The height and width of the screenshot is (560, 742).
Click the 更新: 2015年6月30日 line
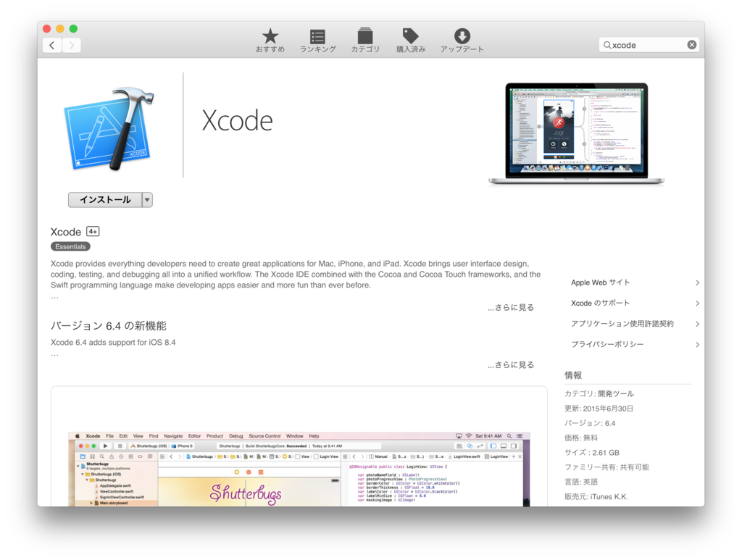point(599,408)
